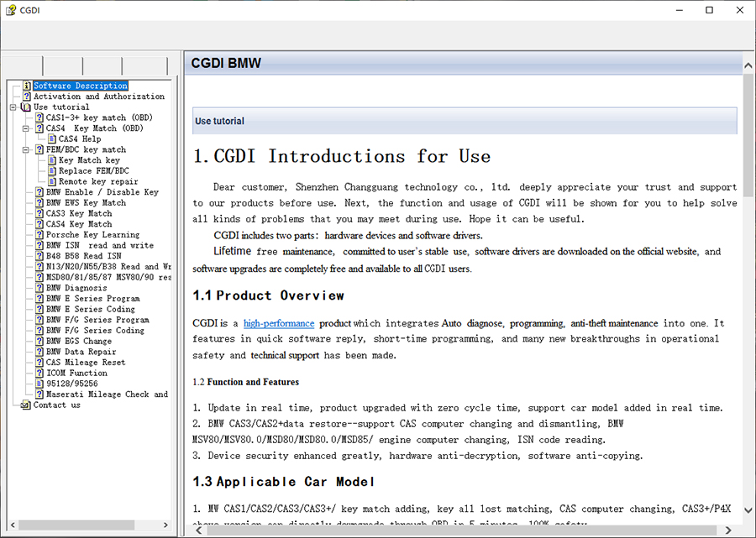Collapse the Use tutorial tree node

[13, 107]
